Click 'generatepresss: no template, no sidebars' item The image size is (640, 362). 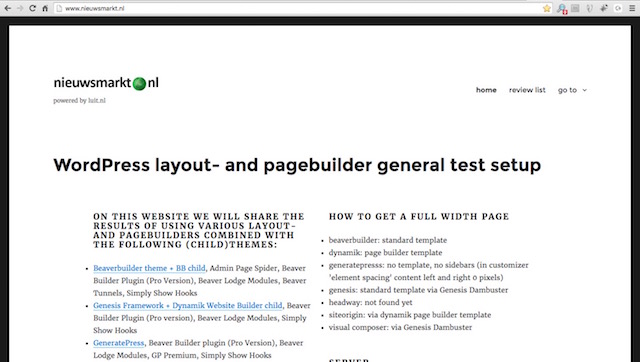(x=429, y=271)
